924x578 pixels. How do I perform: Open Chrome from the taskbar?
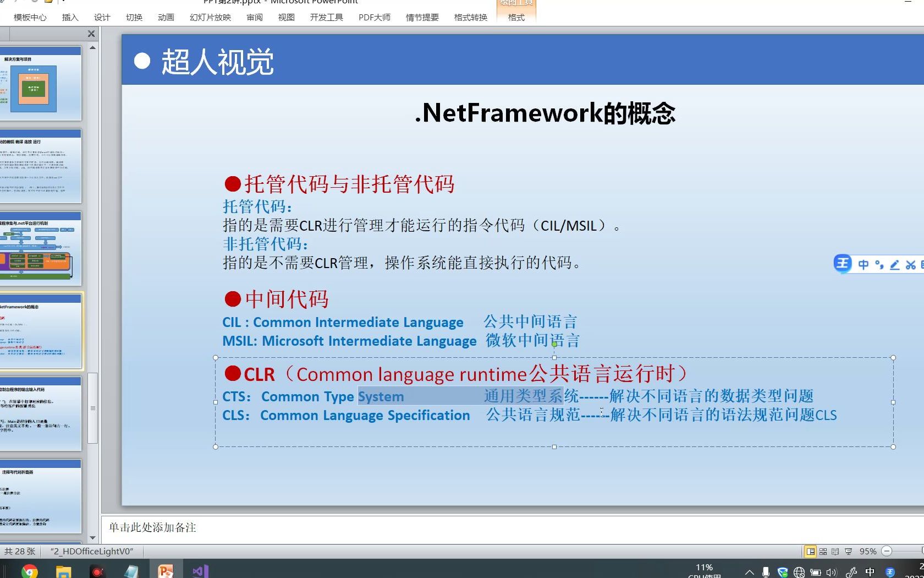[x=30, y=571]
